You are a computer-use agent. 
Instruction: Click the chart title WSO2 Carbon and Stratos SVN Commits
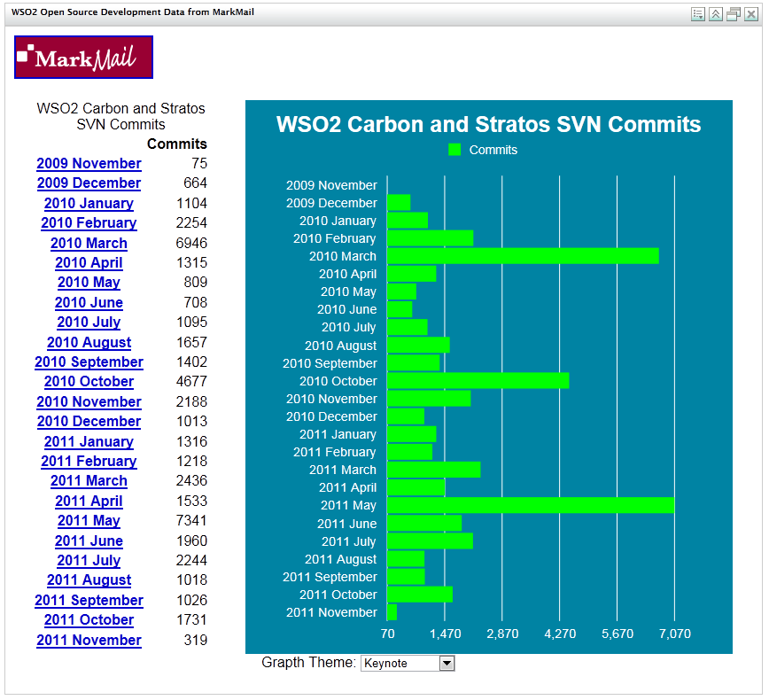488,125
